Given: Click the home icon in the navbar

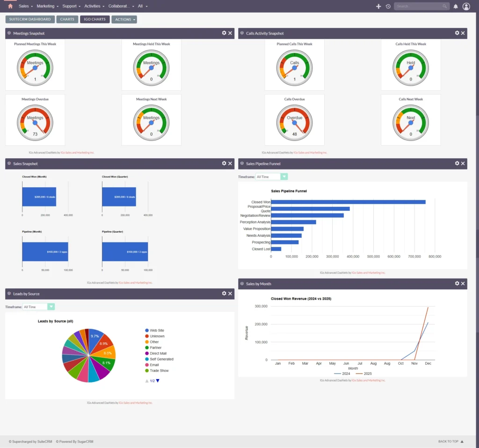Looking at the screenshot, I should (x=10, y=6).
